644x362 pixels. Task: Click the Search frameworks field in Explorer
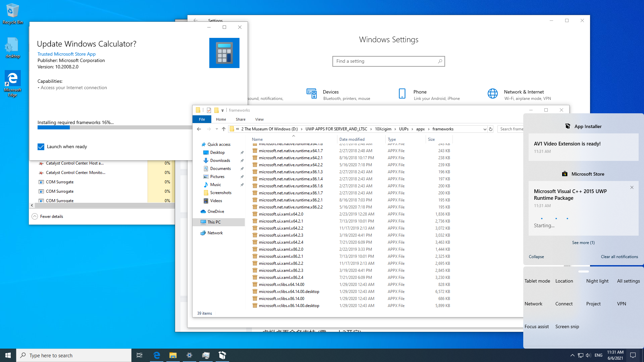(x=511, y=129)
